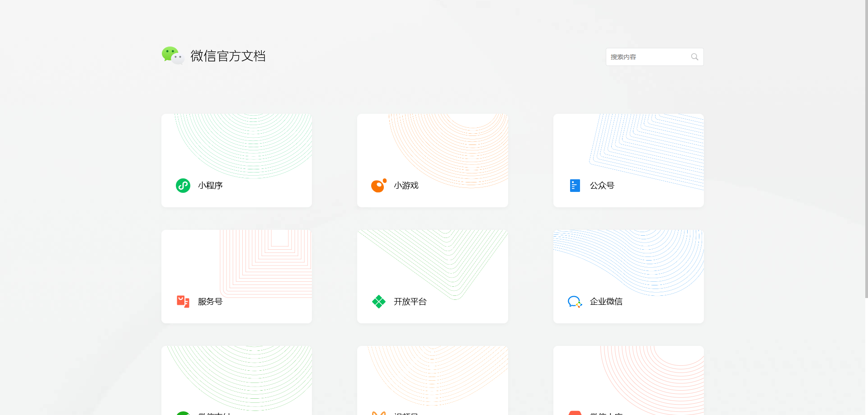The height and width of the screenshot is (415, 868).
Task: Select the 公众号 card blue line artwork
Action: pyautogui.click(x=646, y=152)
